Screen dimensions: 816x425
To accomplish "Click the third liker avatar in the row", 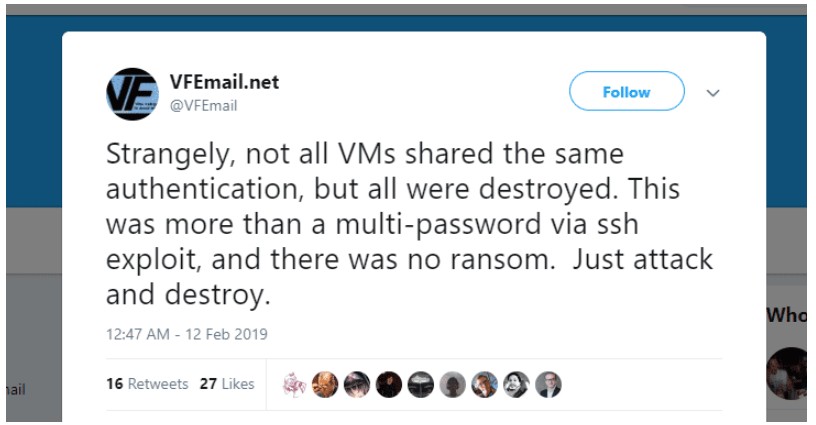I will coord(357,384).
